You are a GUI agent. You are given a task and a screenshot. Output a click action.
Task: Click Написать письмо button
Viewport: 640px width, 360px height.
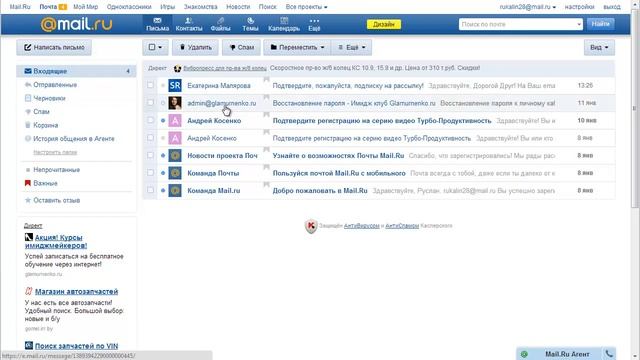pos(54,47)
